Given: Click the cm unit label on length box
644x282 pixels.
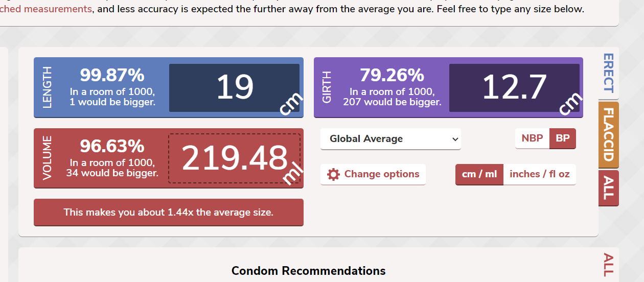Looking at the screenshot, I should tap(291, 105).
